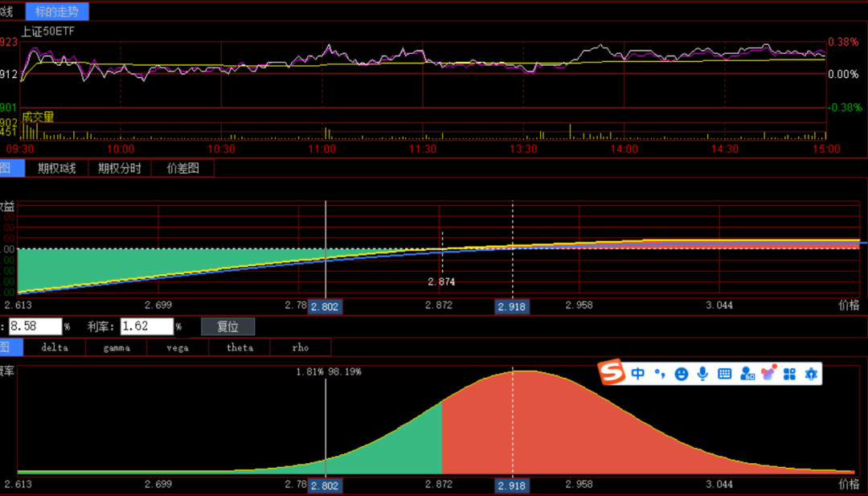This screenshot has width=868, height=496.
Task: Open the soft keyboard on Sogou bar
Action: pos(725,374)
